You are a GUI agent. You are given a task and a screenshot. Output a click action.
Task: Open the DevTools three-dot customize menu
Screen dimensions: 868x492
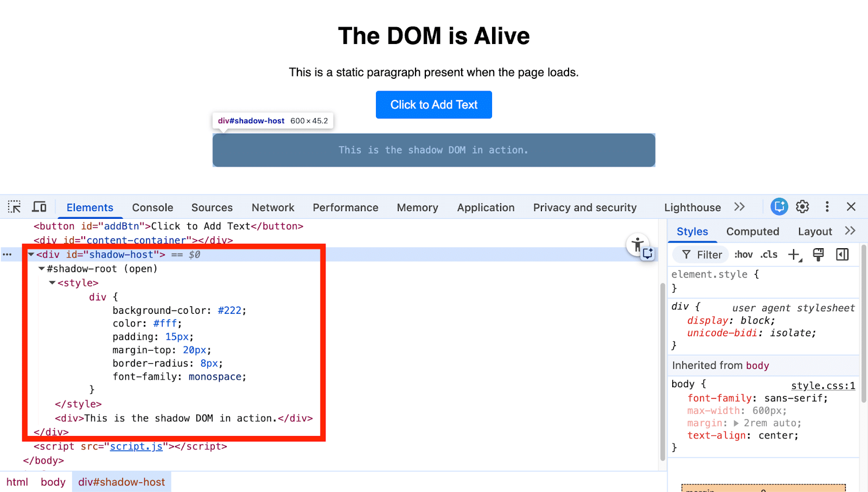click(x=827, y=206)
